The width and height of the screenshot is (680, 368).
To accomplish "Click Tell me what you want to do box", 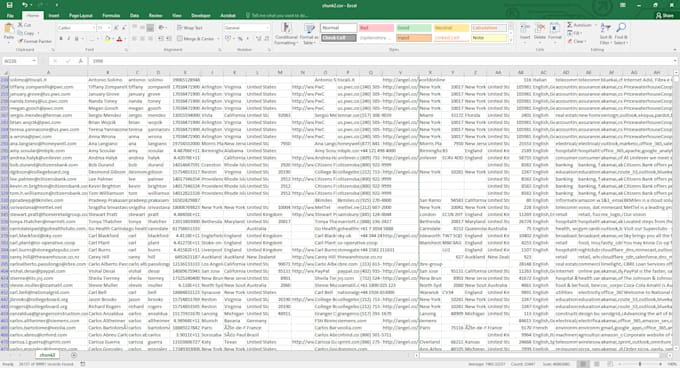I will click(277, 15).
